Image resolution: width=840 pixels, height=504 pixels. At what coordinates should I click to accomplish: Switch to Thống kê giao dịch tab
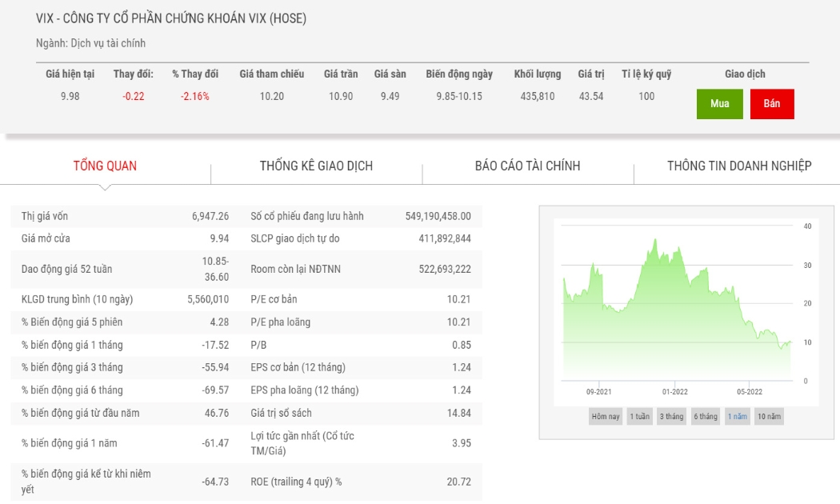(316, 166)
